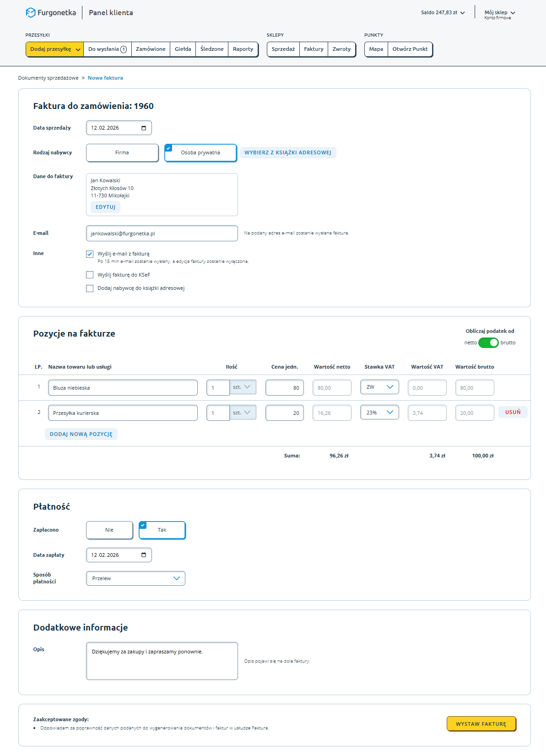Screen dimensions: 546x756
Task: Select Firma as buyer type
Action: click(x=122, y=153)
